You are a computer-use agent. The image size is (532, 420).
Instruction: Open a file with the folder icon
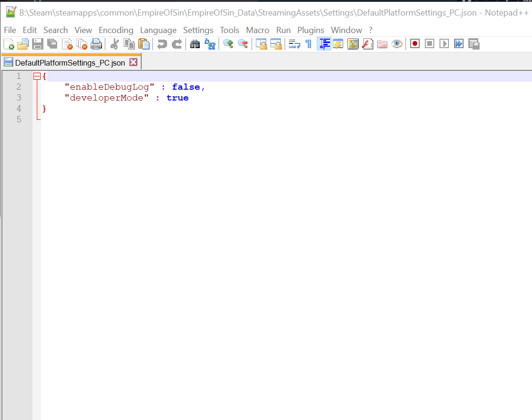click(23, 44)
